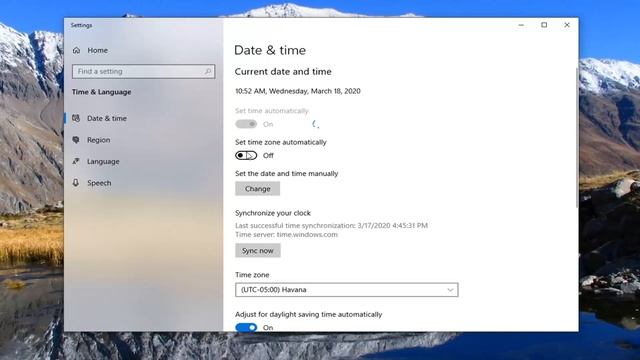The image size is (640, 360).
Task: Close the Settings window
Action: pos(567,25)
